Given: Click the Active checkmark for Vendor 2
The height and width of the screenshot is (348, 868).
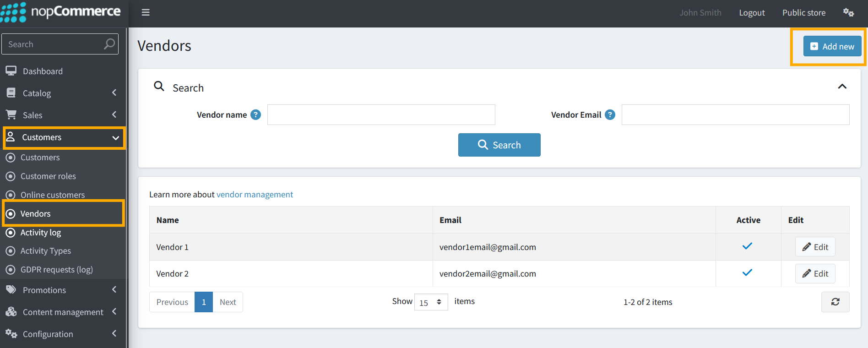Looking at the screenshot, I should tap(747, 273).
